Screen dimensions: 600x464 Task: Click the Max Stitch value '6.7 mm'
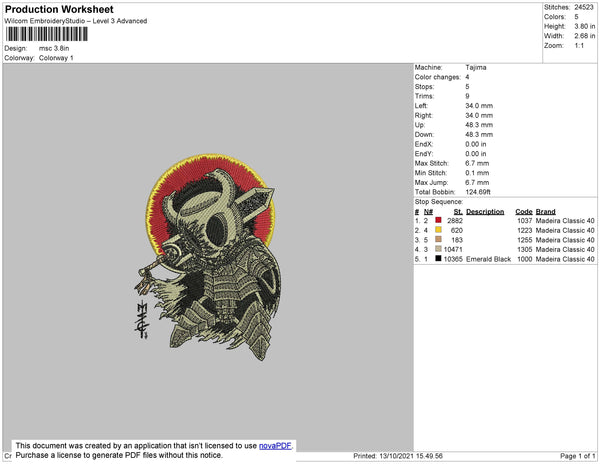[477, 163]
